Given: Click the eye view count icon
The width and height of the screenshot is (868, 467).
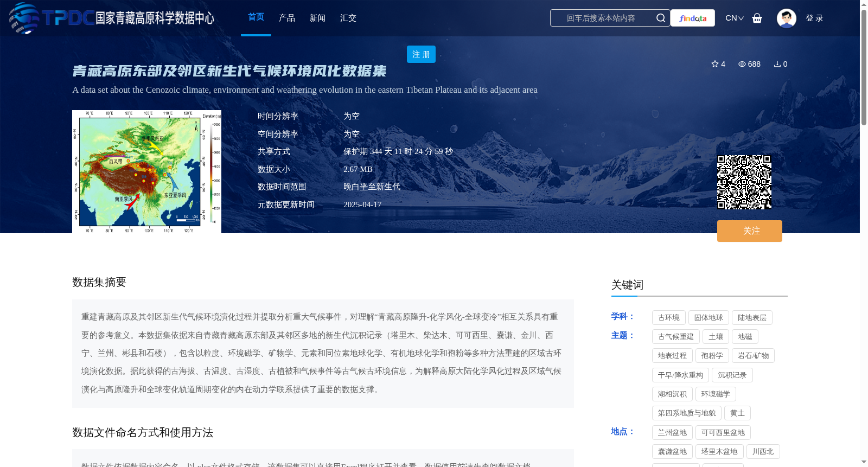Looking at the screenshot, I should click(742, 64).
